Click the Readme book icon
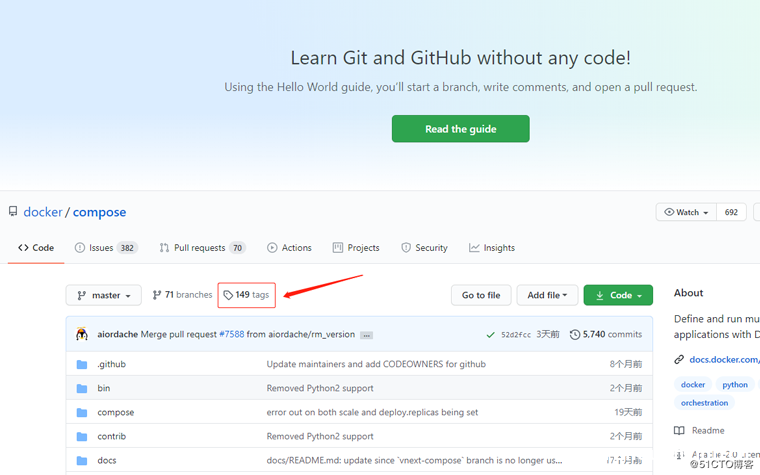 tap(679, 430)
